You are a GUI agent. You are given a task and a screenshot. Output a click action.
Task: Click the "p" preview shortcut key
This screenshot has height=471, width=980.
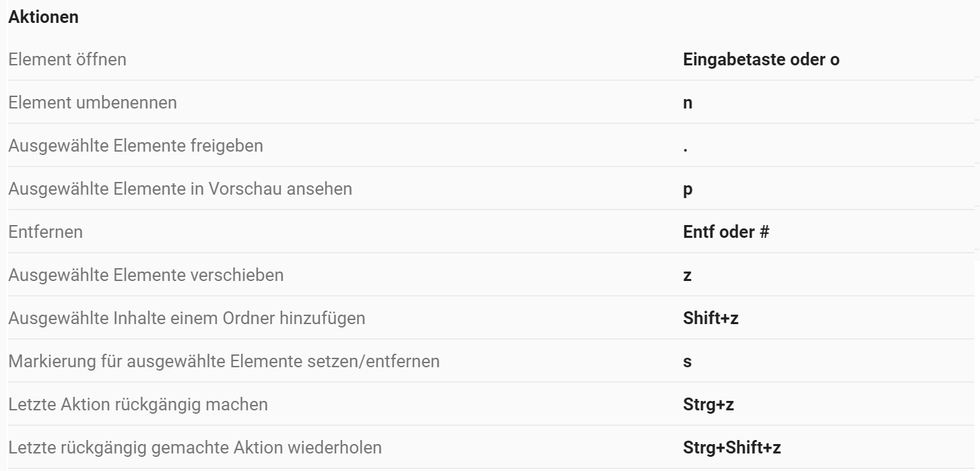(688, 189)
